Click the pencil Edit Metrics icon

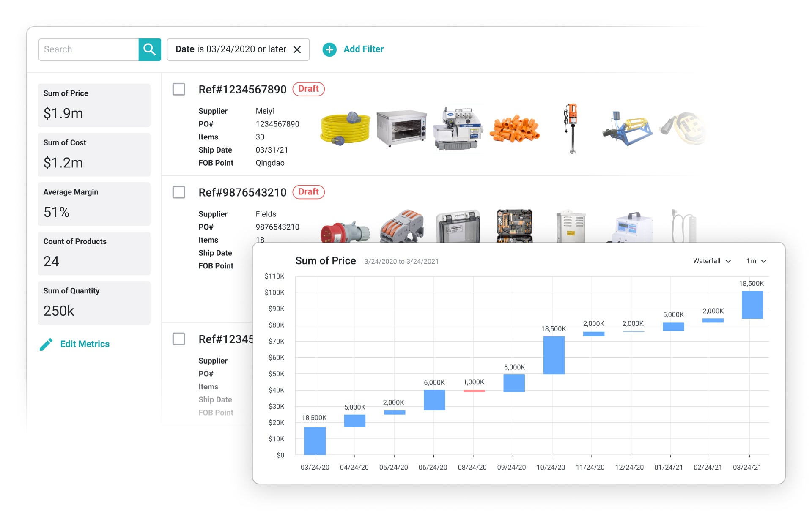[x=46, y=344]
